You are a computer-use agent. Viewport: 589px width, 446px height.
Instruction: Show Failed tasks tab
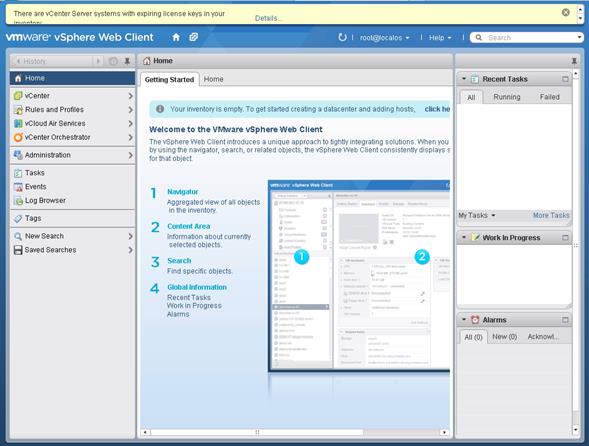[550, 97]
